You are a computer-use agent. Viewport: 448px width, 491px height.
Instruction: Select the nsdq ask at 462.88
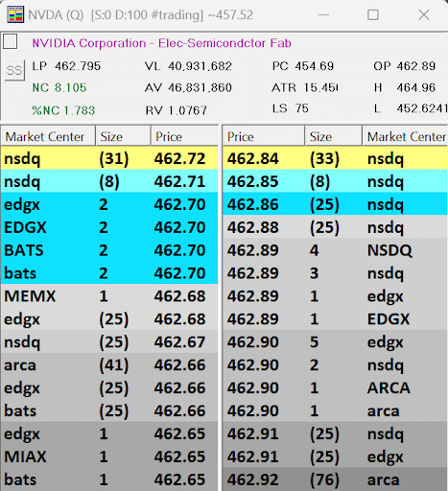(x=335, y=227)
